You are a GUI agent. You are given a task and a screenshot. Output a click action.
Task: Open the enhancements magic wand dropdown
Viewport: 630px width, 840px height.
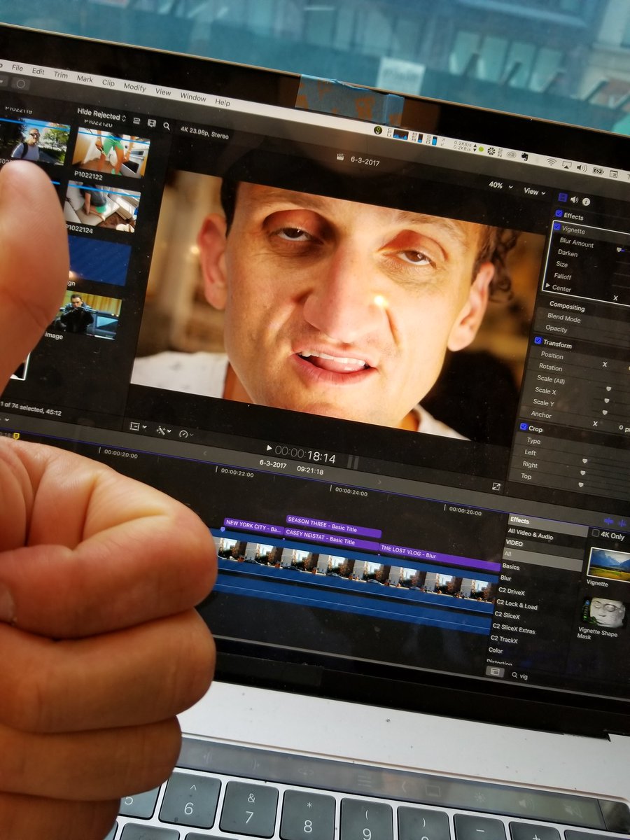(164, 431)
